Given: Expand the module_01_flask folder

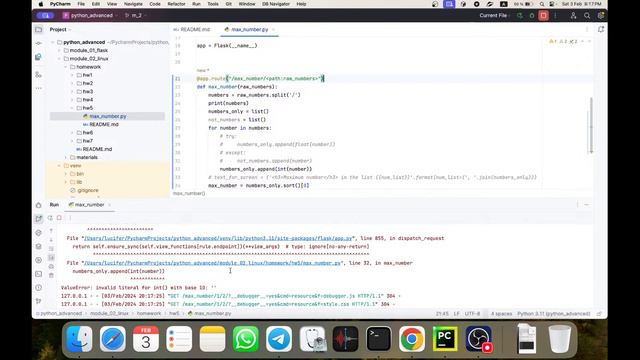Looking at the screenshot, I should 59,51.
